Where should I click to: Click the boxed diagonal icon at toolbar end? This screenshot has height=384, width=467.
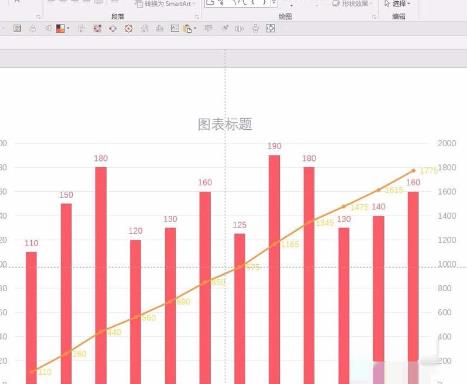click(x=270, y=29)
